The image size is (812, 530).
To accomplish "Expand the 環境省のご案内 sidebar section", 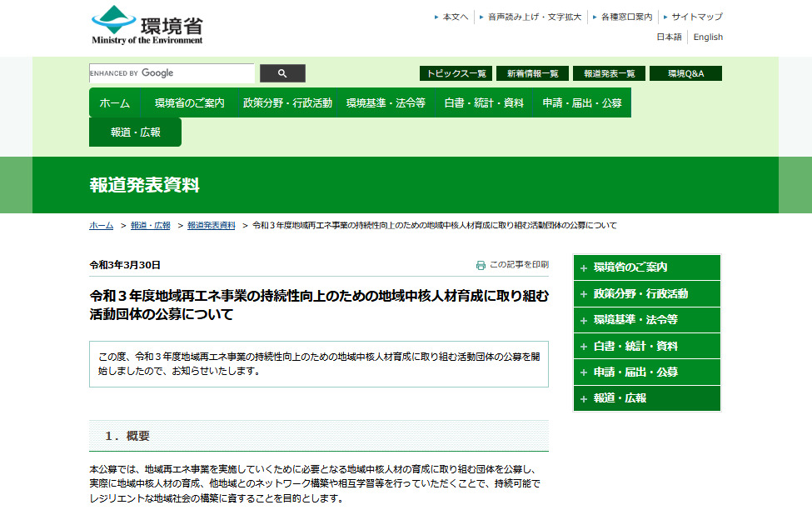I will 647,267.
